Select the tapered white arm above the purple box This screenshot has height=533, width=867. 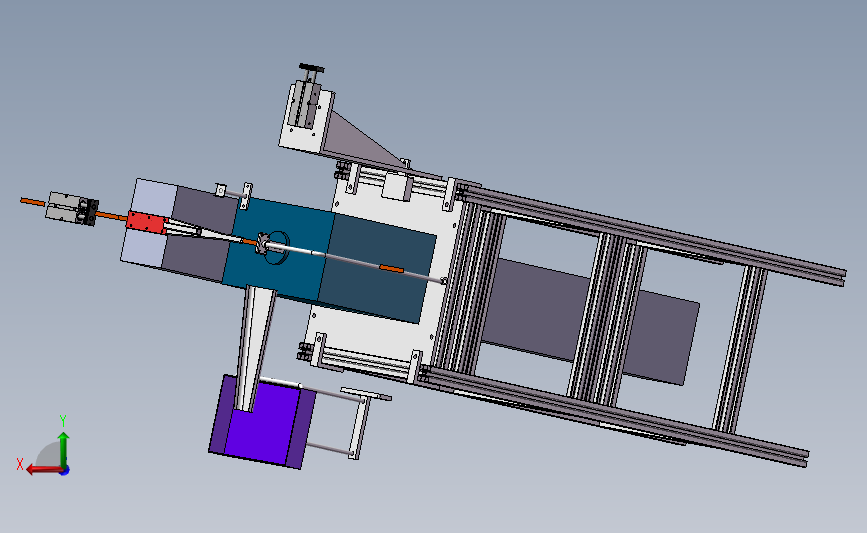point(254,348)
